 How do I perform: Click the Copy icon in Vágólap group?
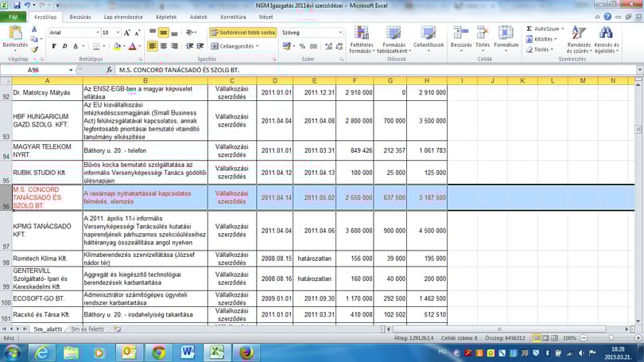pyautogui.click(x=34, y=40)
